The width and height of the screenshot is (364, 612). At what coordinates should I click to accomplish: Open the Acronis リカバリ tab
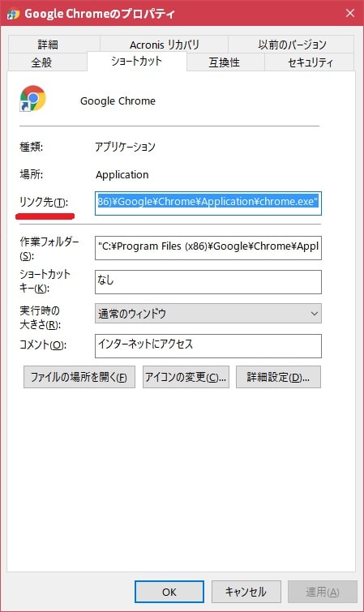point(164,44)
